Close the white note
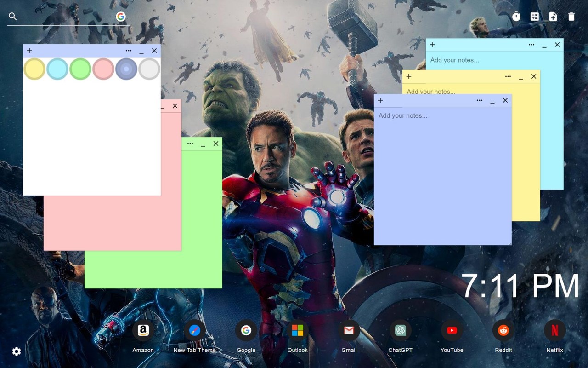Viewport: 588px width, 368px height. click(x=154, y=51)
